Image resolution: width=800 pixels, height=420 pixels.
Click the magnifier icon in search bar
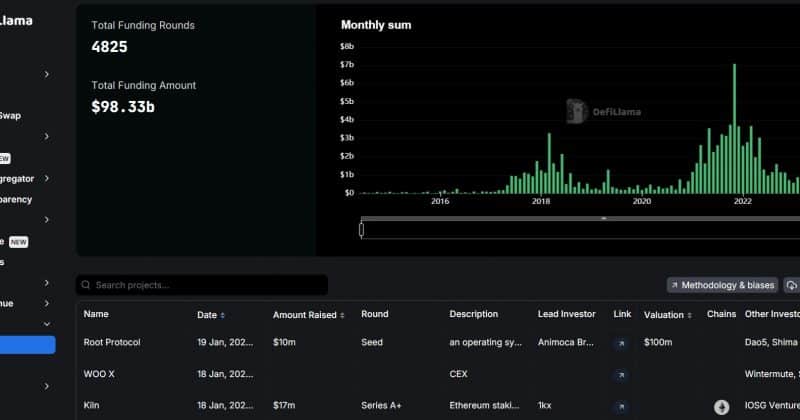pyautogui.click(x=86, y=285)
